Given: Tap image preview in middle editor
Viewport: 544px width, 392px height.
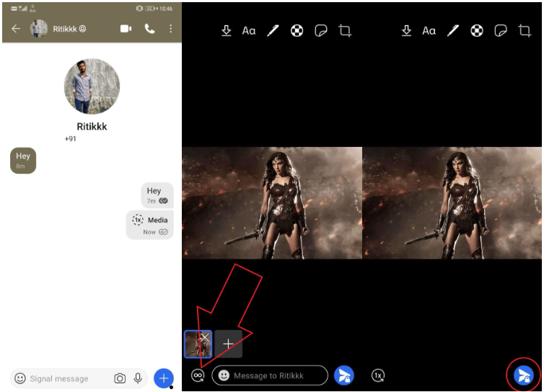Looking at the screenshot, I should [x=272, y=203].
